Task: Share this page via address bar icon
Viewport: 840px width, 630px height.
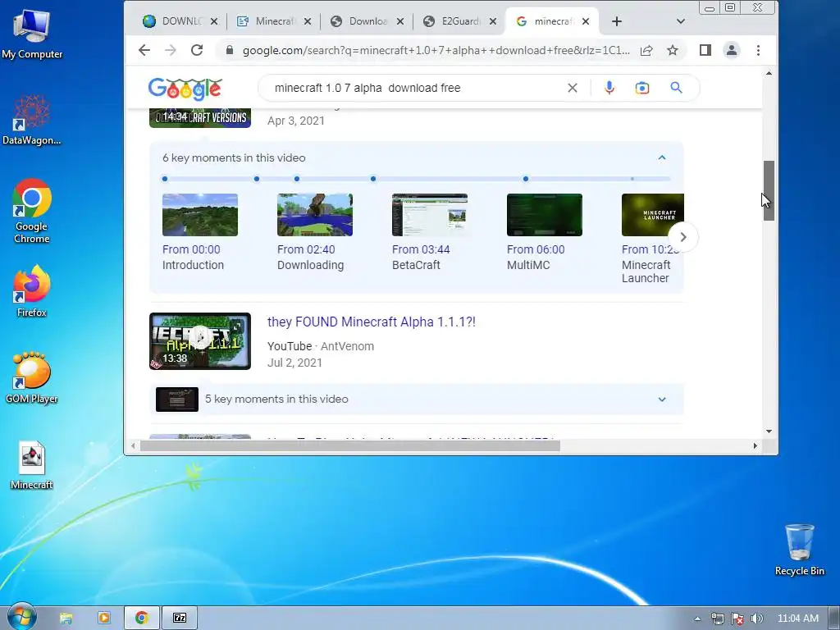Action: (x=646, y=50)
